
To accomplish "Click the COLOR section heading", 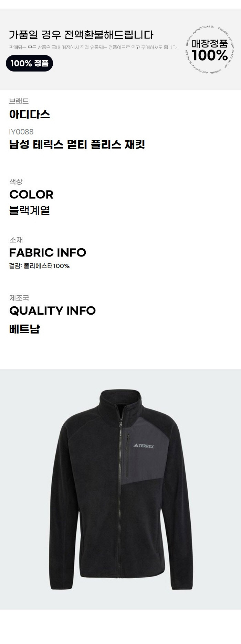I will 31,195.
